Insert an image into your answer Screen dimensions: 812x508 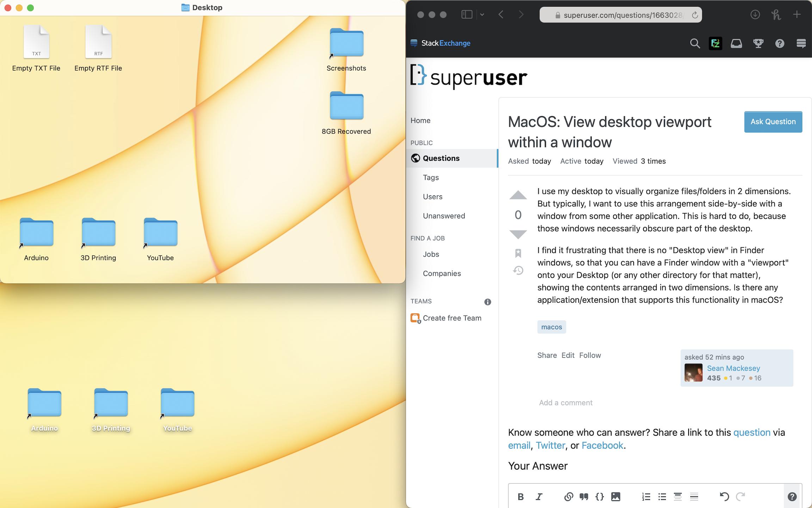615,496
